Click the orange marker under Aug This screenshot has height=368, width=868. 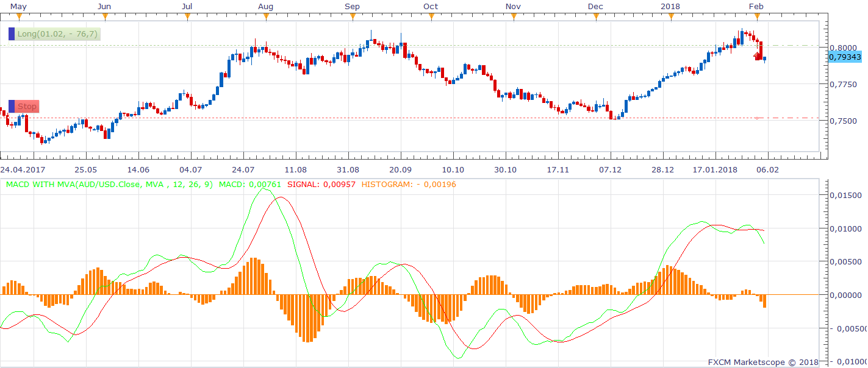coord(266,17)
